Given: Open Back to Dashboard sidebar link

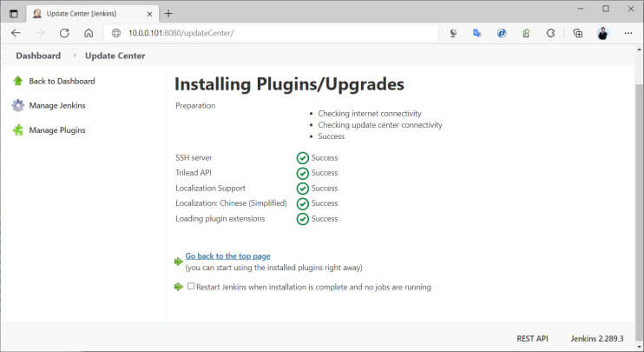Looking at the screenshot, I should click(x=62, y=81).
